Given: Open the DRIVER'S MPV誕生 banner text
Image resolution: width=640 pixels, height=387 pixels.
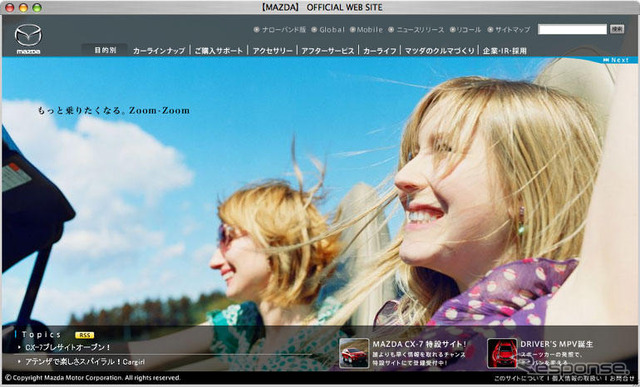Looking at the screenshot, I should 557,344.
